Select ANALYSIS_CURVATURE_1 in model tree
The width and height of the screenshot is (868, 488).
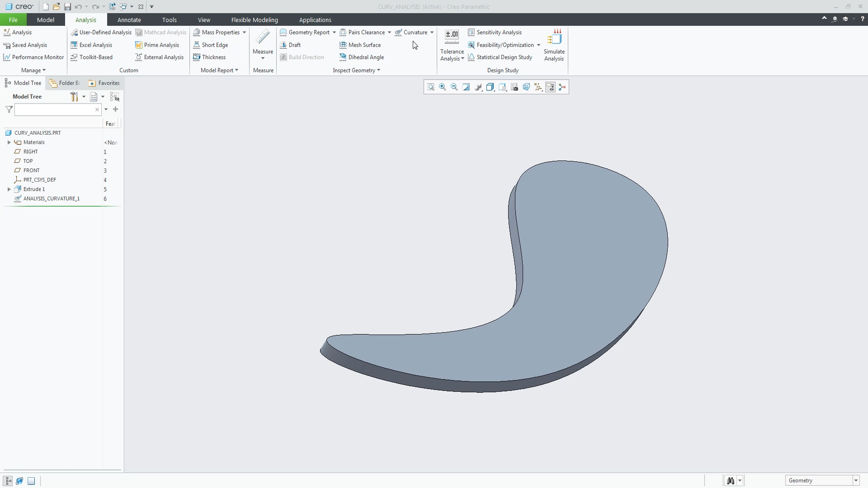point(52,199)
